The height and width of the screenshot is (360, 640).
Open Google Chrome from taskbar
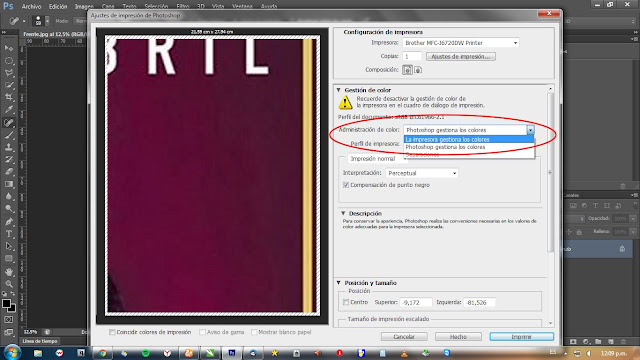(102, 353)
